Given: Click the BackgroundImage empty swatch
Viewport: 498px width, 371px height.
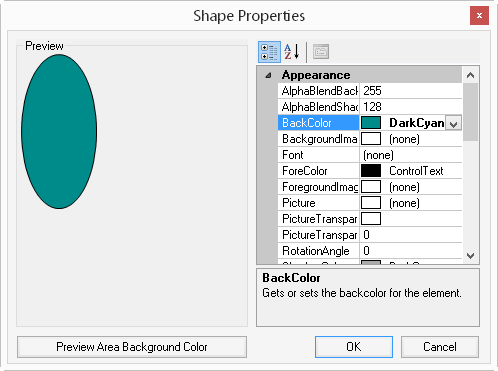Looking at the screenshot, I should click(371, 139).
